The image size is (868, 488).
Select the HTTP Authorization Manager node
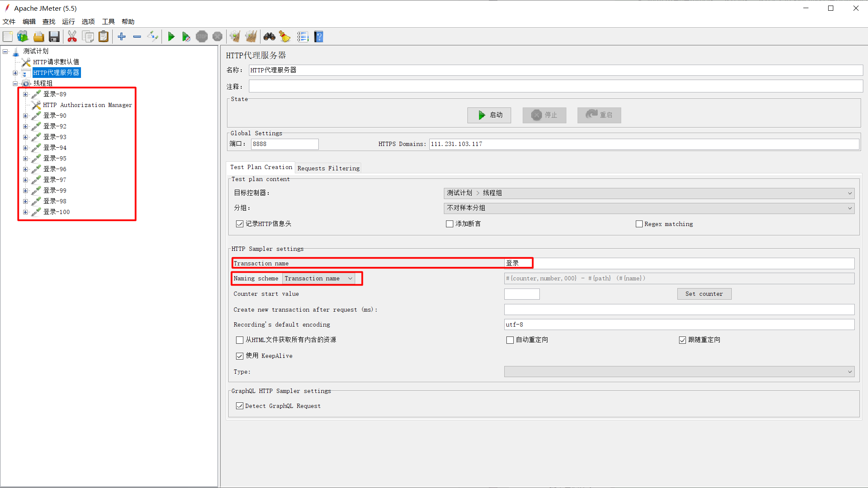[x=87, y=105]
